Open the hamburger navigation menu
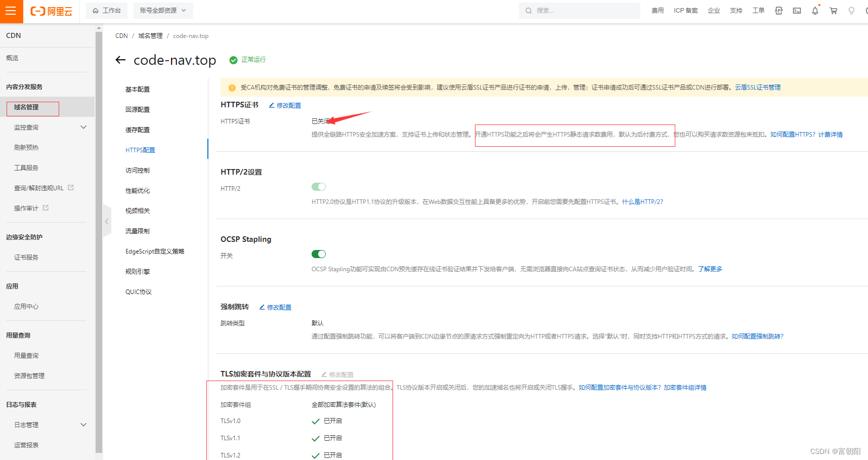 point(11,11)
